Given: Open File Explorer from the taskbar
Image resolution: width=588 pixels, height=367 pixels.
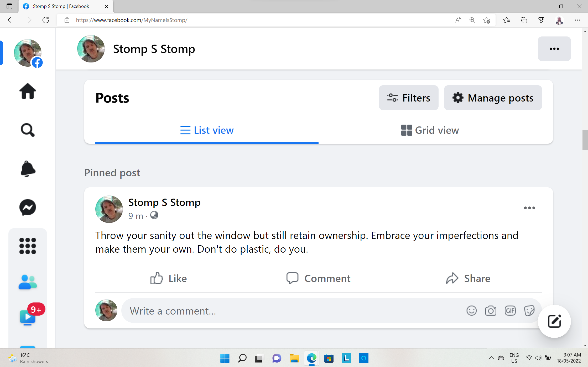Looking at the screenshot, I should (x=294, y=358).
